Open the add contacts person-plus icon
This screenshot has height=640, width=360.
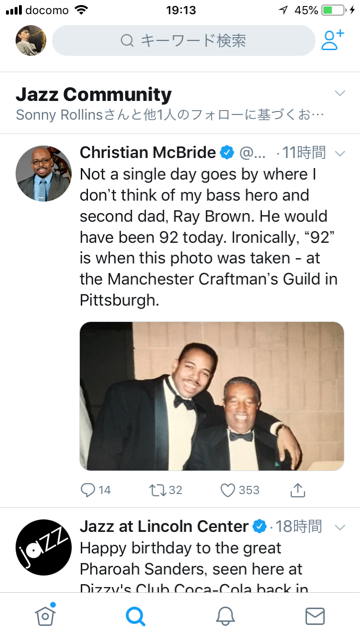332,40
